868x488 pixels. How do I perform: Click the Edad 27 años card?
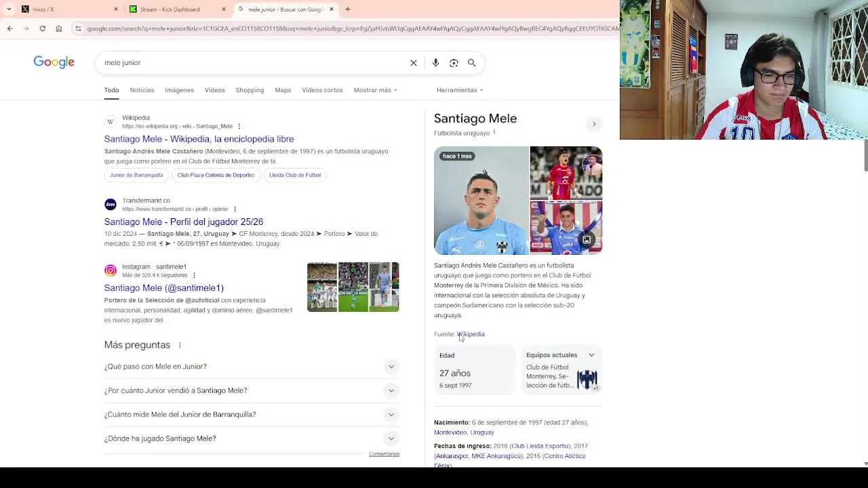click(475, 369)
